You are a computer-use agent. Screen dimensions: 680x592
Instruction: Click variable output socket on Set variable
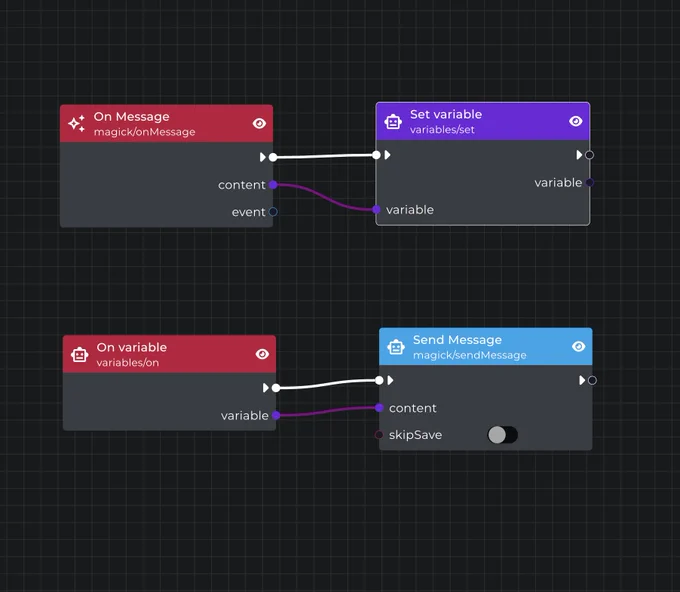[589, 183]
